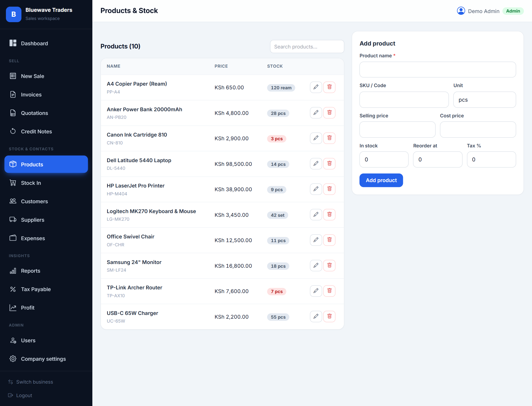Open the Reports page
The image size is (532, 406).
click(46, 271)
